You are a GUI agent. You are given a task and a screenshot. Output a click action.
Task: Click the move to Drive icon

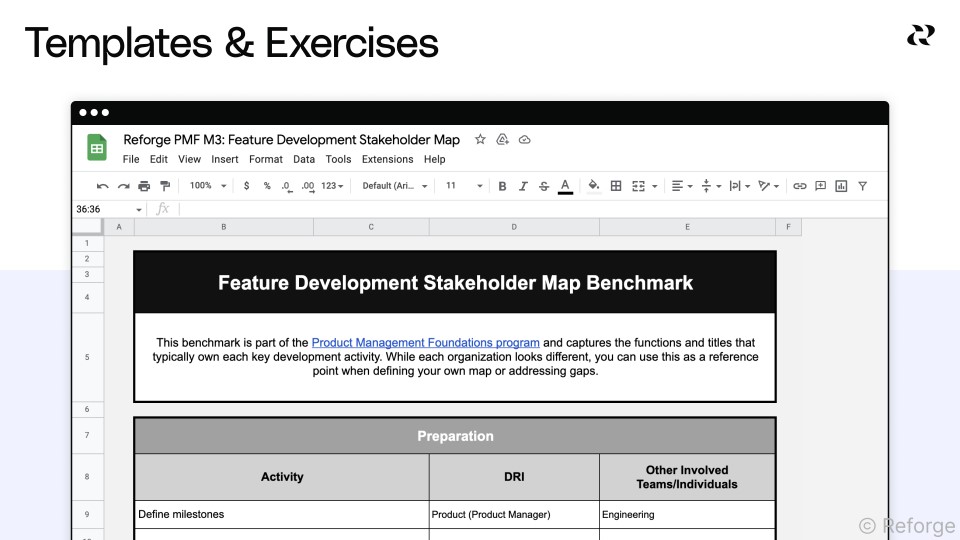(x=502, y=140)
